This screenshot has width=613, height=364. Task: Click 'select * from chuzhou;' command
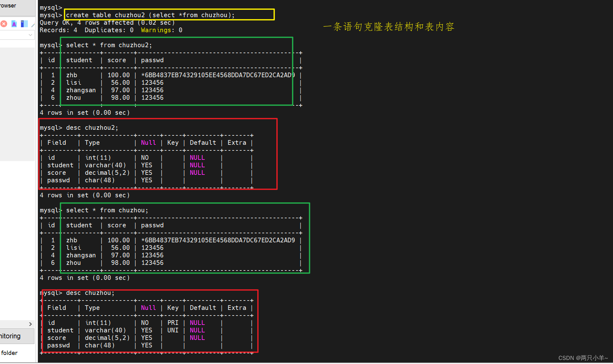point(107,210)
